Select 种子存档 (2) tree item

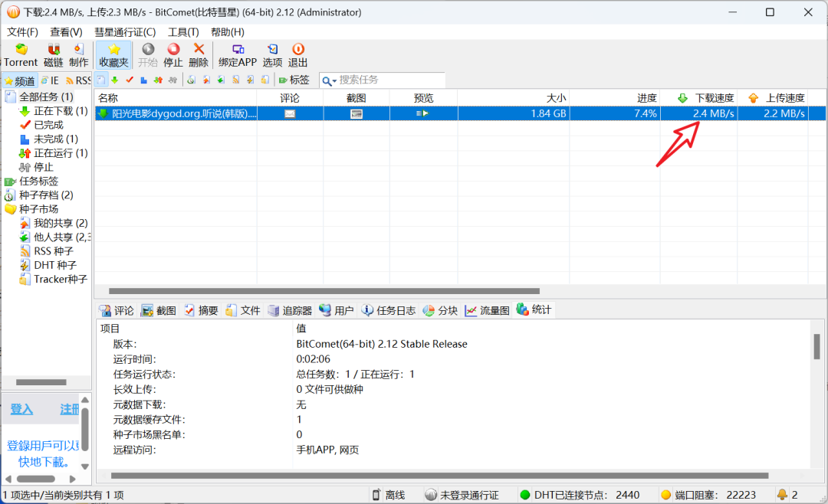tap(46, 195)
